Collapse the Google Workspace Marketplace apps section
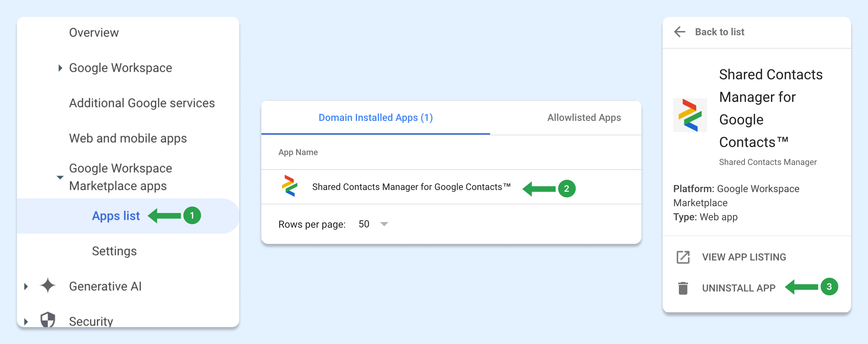The width and height of the screenshot is (868, 344). [60, 177]
